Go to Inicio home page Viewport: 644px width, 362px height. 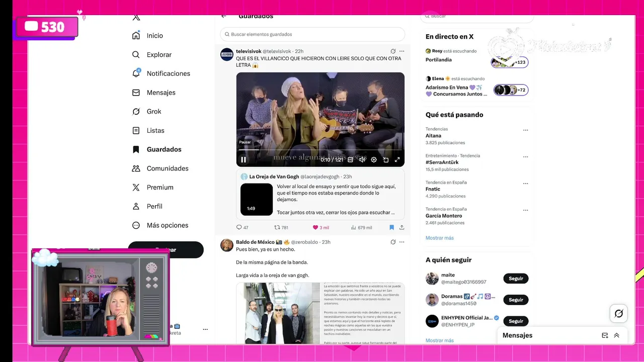(148, 36)
